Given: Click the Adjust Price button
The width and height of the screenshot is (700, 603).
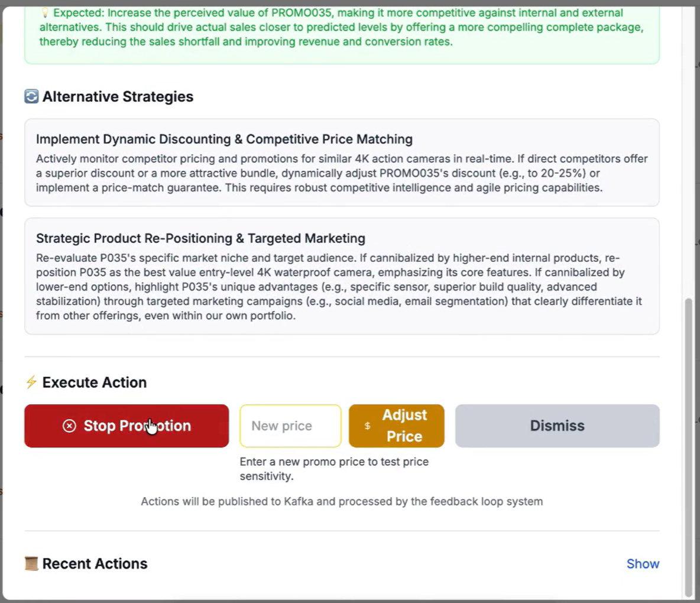Looking at the screenshot, I should pos(397,425).
